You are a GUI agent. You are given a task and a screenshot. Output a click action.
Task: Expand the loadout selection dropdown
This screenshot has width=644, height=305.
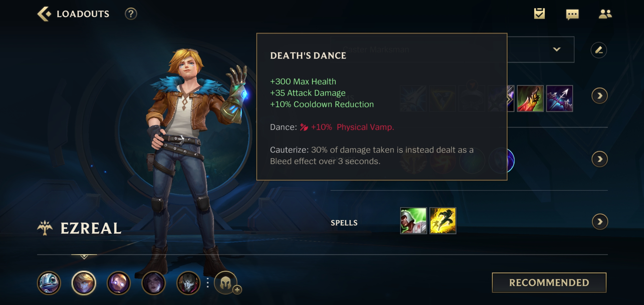click(x=556, y=49)
